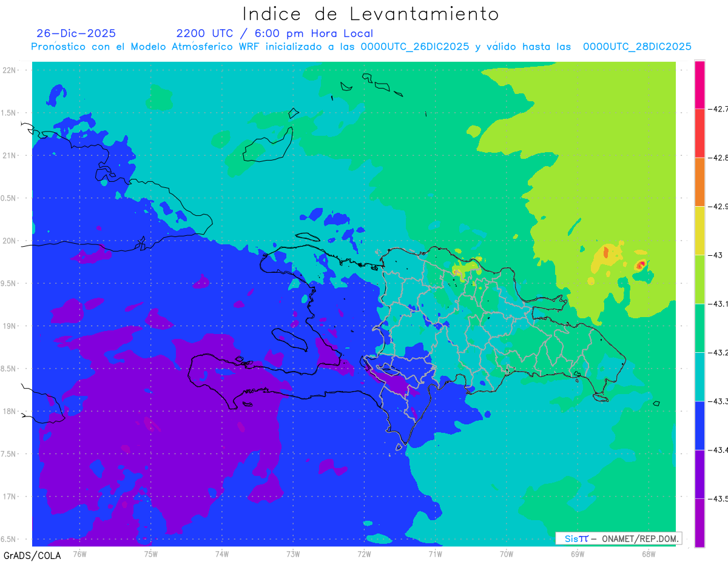This screenshot has width=728, height=562.
Task: Click the '74W' longitude label
Action: tap(221, 554)
